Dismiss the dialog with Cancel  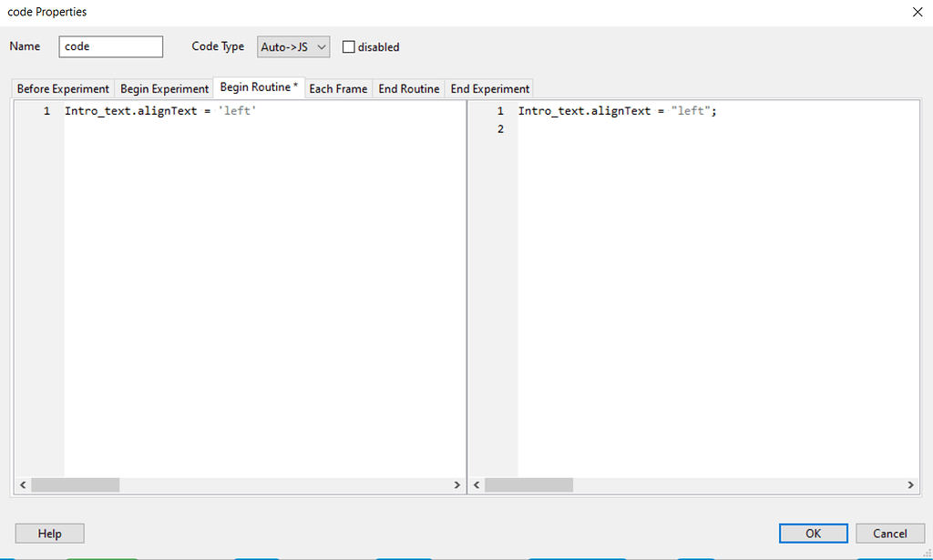890,533
